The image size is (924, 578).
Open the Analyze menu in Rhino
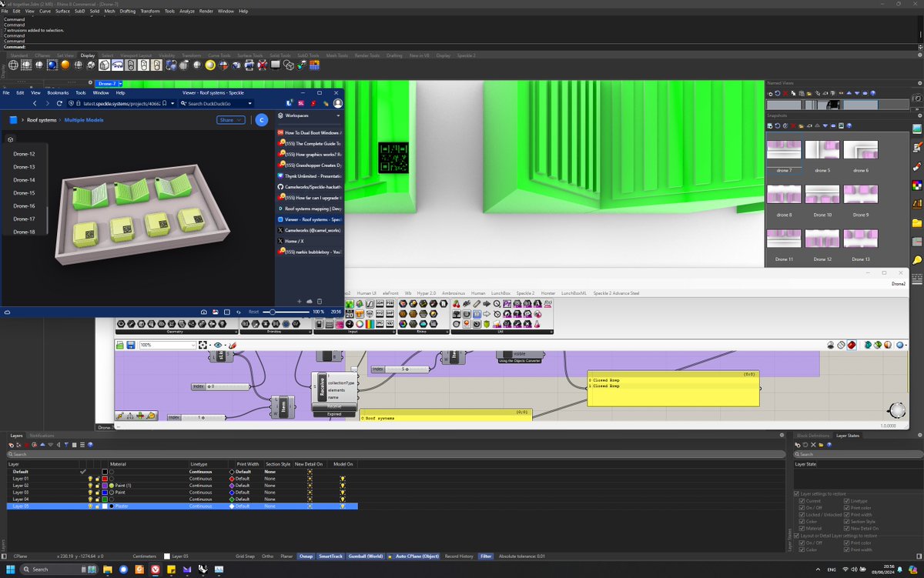tap(187, 12)
